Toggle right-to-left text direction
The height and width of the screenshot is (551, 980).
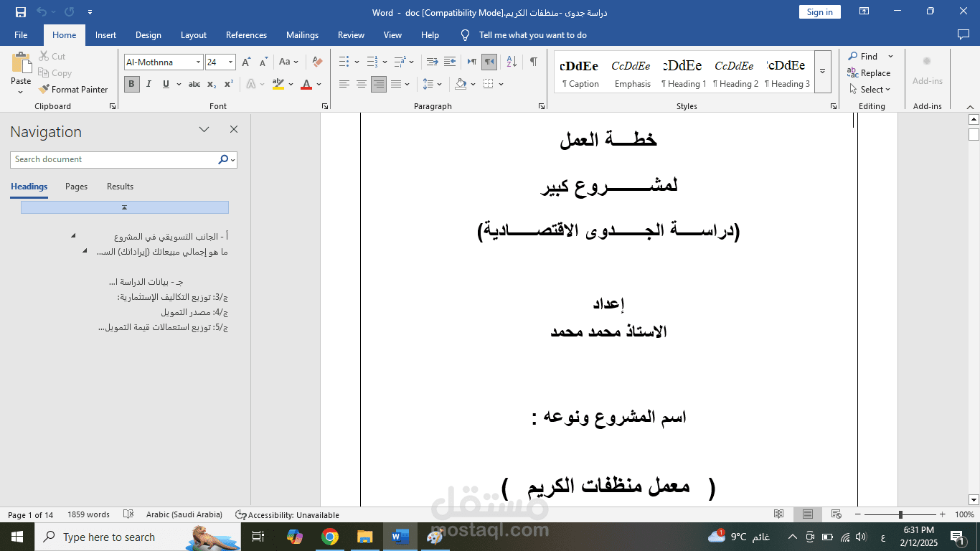pos(489,62)
